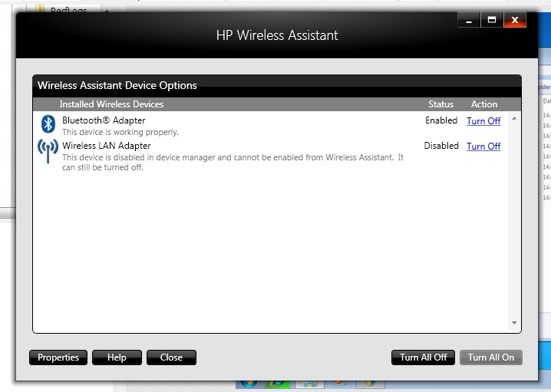Click the scroll down arrow in device list
The height and width of the screenshot is (392, 551).
click(514, 322)
